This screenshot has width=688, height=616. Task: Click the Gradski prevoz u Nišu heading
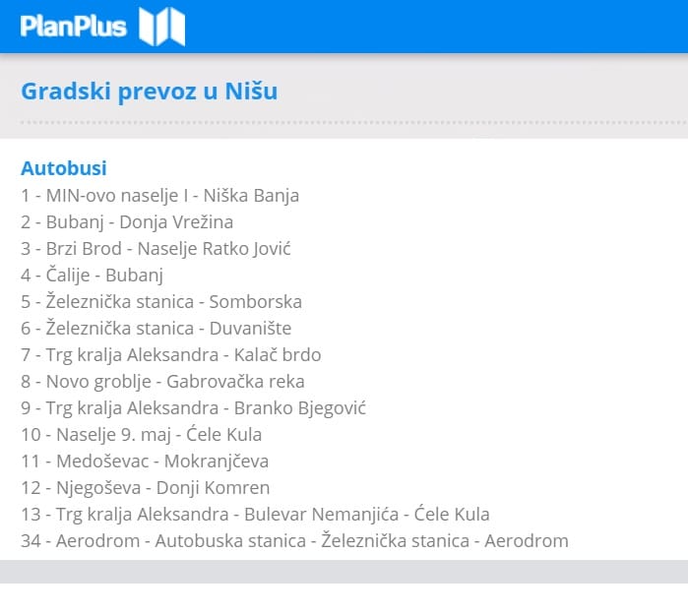coord(149,92)
